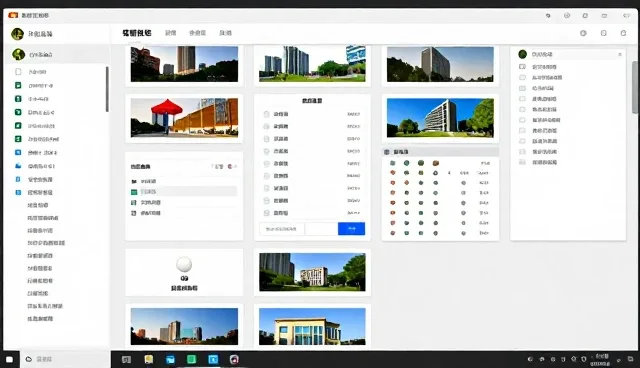Viewport: 640px width, 368px height.
Task: Select the bold active tab in header
Action: click(x=137, y=33)
